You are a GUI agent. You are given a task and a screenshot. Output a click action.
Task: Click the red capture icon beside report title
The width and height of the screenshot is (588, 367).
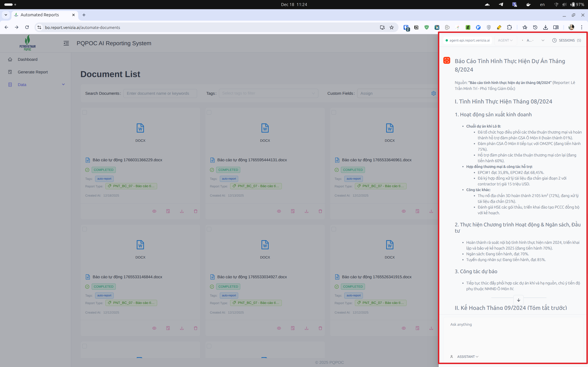tap(447, 60)
